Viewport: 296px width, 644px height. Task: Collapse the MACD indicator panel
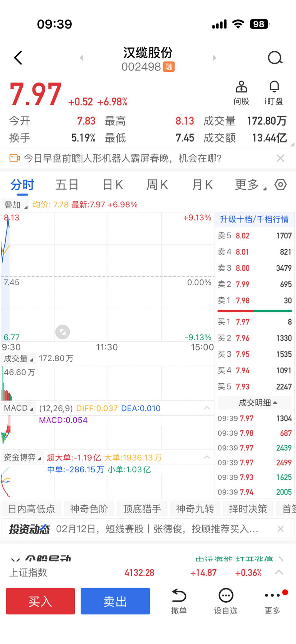point(207,408)
